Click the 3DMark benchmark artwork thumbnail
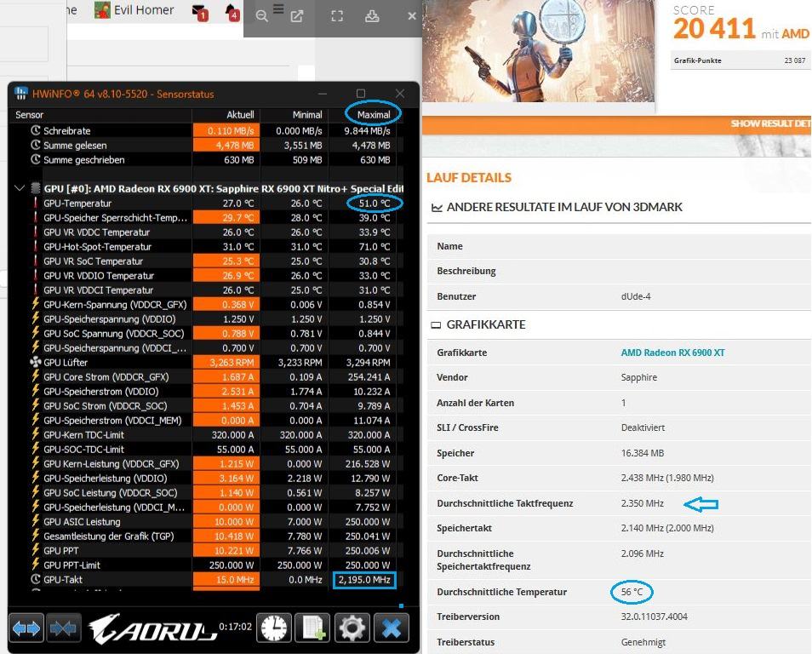Image resolution: width=812 pixels, height=654 pixels. point(538,51)
